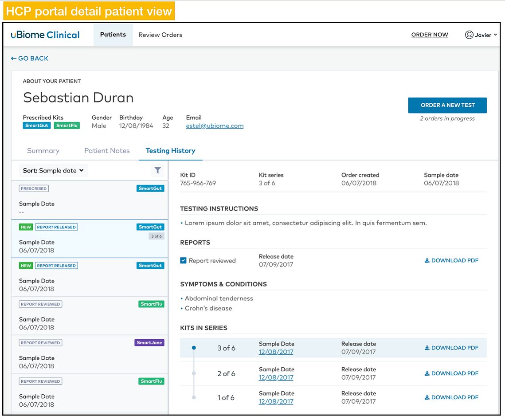Download PDF in the Reports section

tap(451, 260)
